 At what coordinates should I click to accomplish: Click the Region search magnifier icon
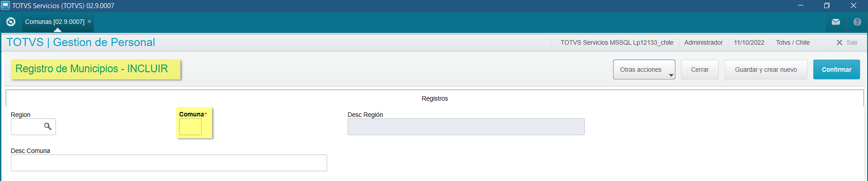[x=47, y=126]
